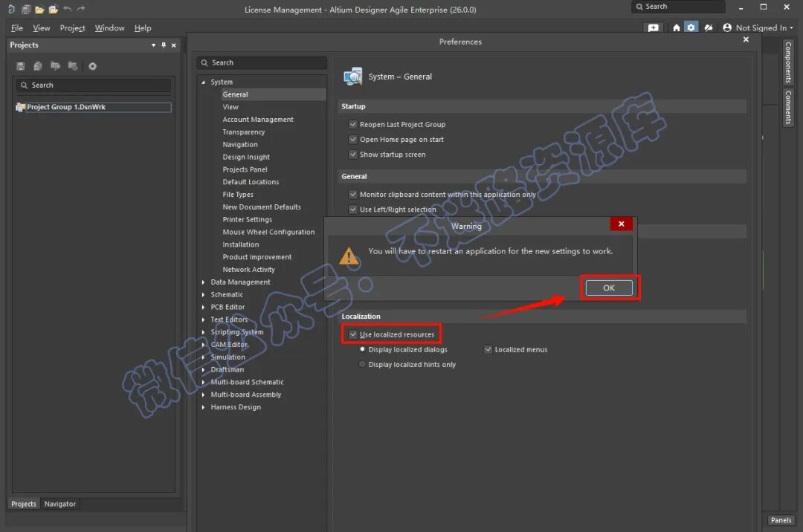Open the Projects panel options dropdown arrow

click(154, 45)
